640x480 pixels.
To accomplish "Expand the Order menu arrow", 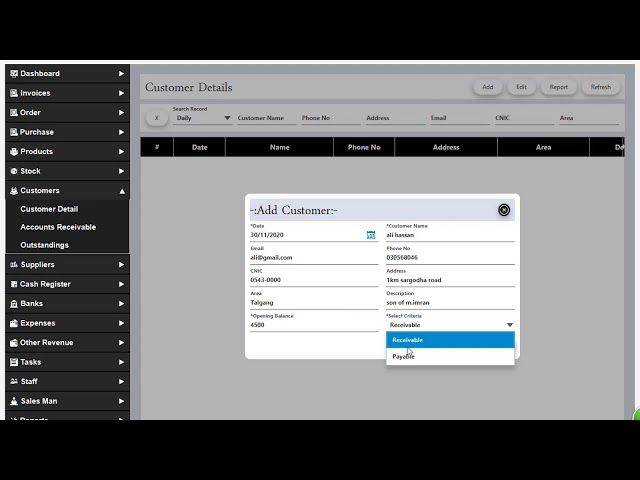I will pyautogui.click(x=121, y=113).
